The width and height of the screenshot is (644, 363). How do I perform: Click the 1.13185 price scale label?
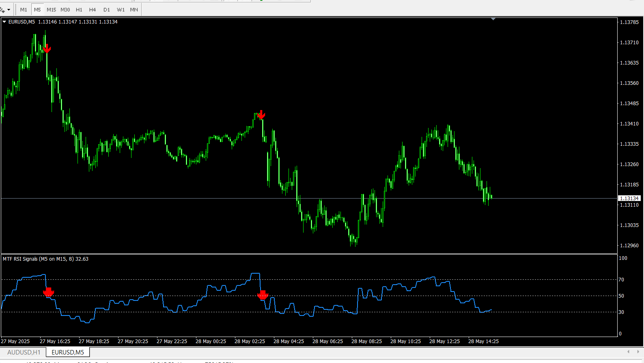(629, 185)
